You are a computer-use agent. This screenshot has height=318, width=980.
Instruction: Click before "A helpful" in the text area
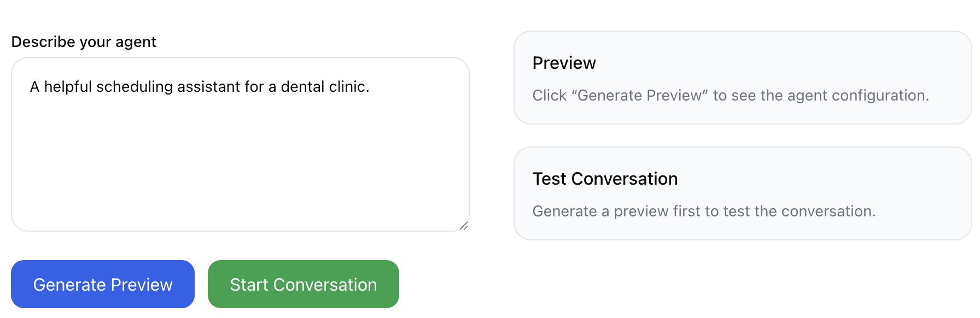coord(30,87)
